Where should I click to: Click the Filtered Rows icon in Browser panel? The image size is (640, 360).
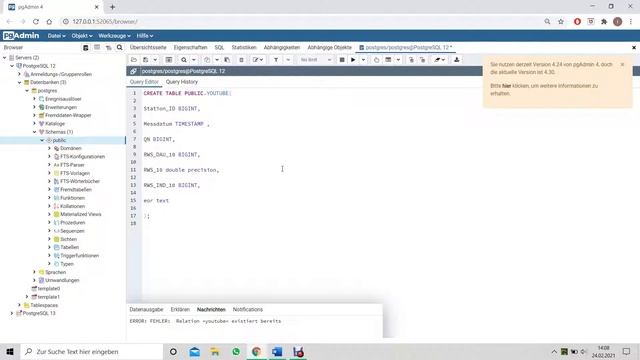point(109,48)
